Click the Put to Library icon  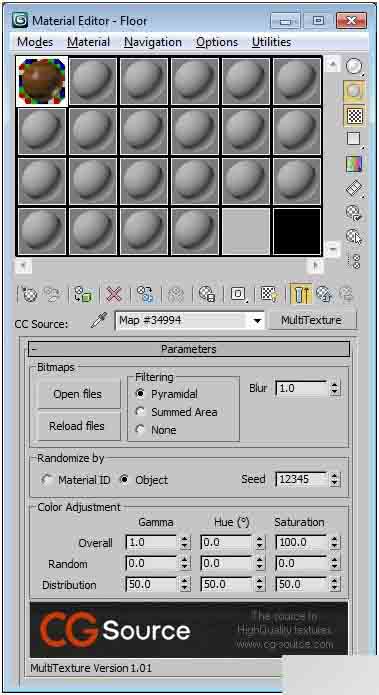[207, 294]
